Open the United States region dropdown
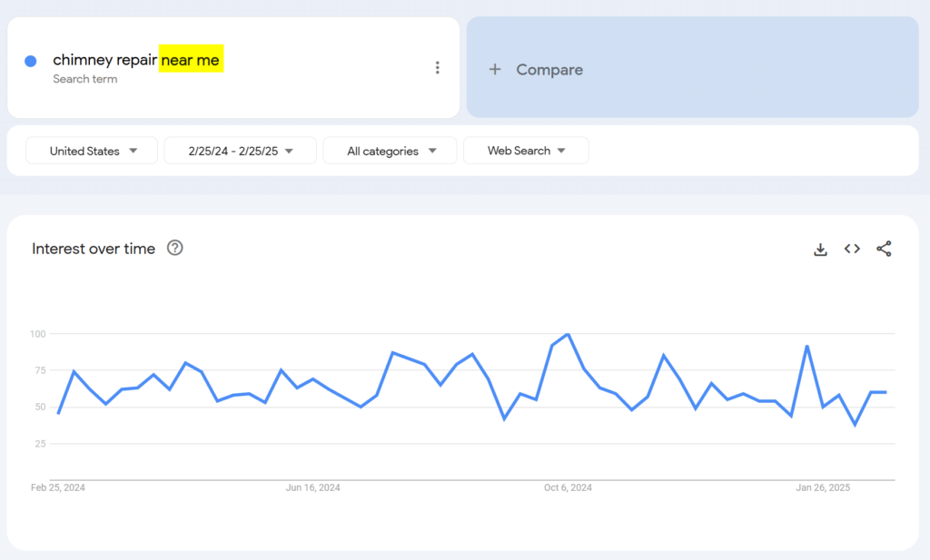 [x=91, y=151]
